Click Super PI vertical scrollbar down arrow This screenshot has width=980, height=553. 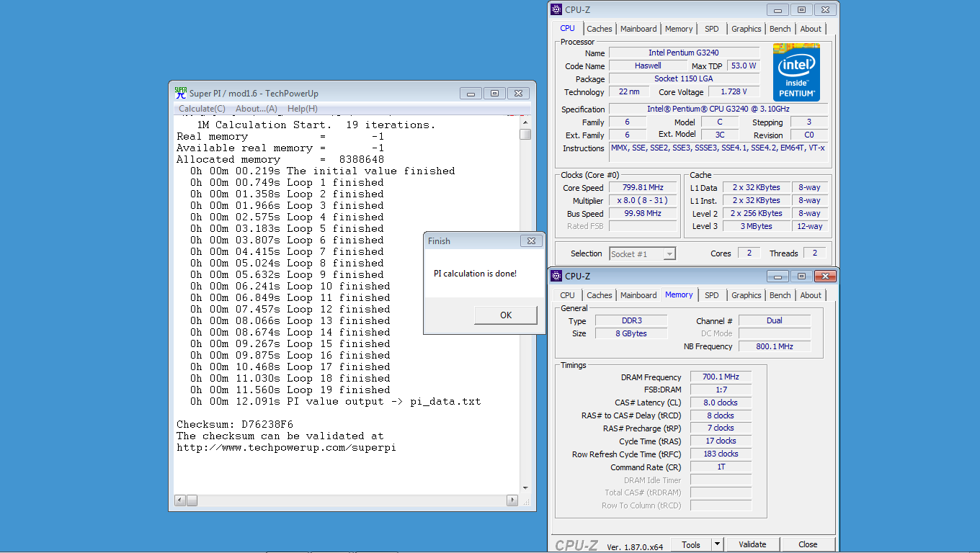pyautogui.click(x=525, y=487)
